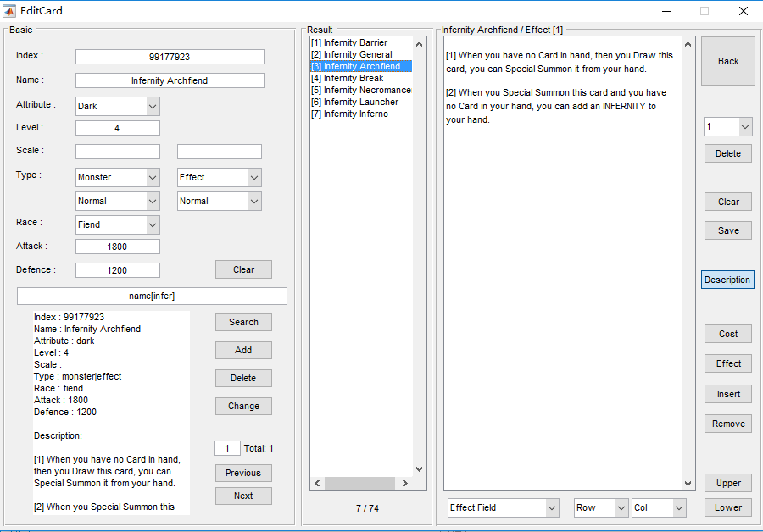Screen dimensions: 763x532
Task: Click the Insert button
Action: tap(728, 395)
